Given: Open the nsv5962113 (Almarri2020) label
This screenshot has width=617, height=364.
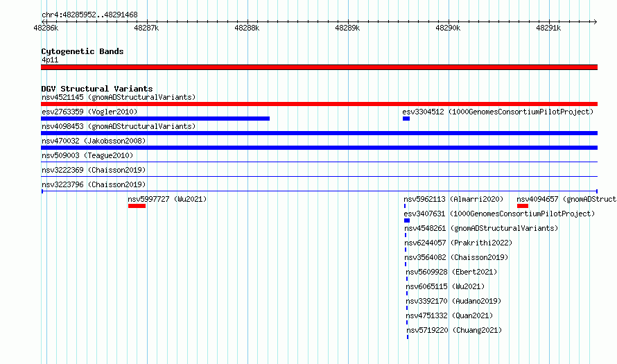Looking at the screenshot, I should point(453,199).
